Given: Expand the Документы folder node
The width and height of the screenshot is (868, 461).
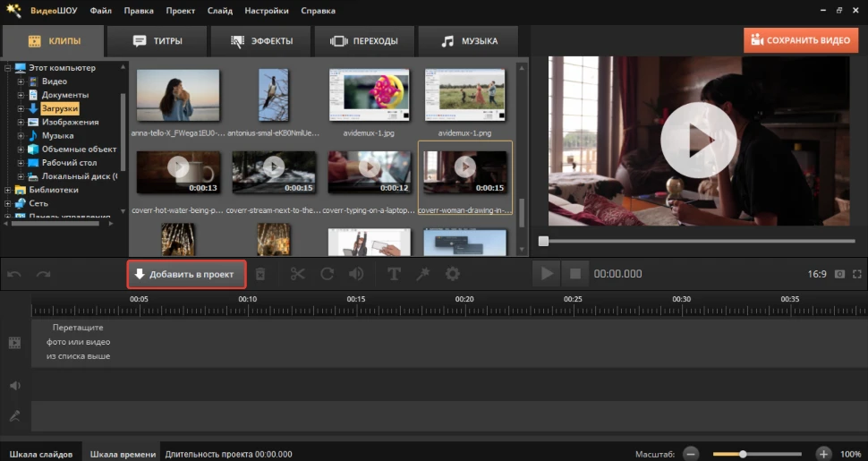Looking at the screenshot, I should (x=21, y=95).
